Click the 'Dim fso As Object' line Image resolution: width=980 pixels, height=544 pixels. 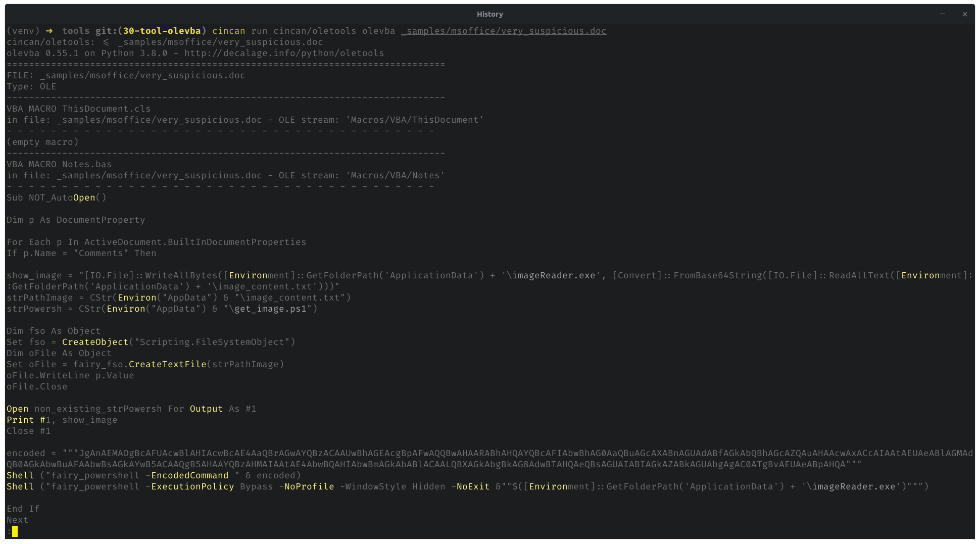click(54, 331)
